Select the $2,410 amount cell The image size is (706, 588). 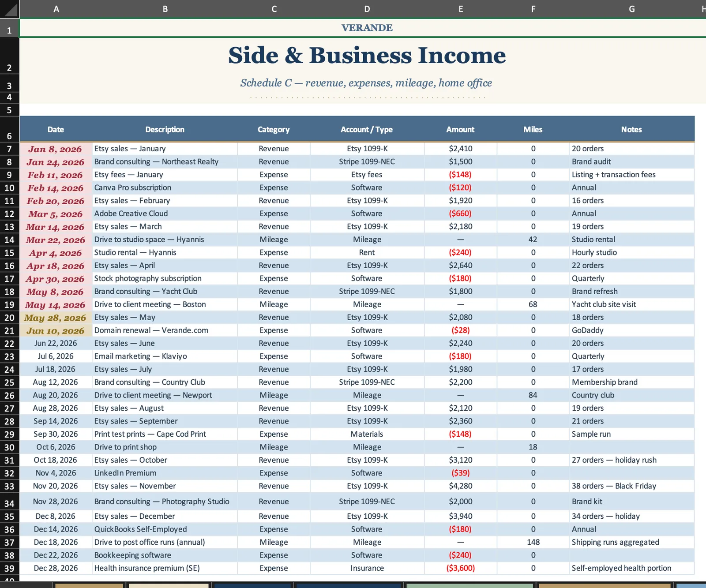click(x=461, y=149)
